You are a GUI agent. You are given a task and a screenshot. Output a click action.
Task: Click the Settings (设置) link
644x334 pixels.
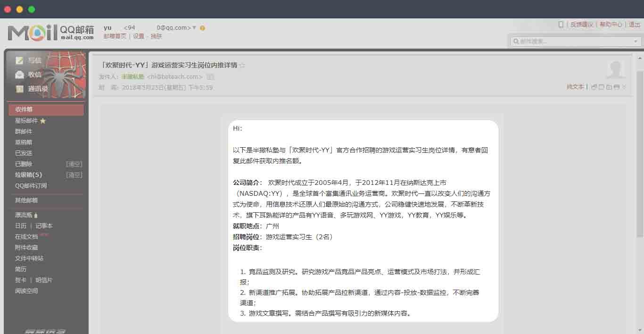point(138,36)
